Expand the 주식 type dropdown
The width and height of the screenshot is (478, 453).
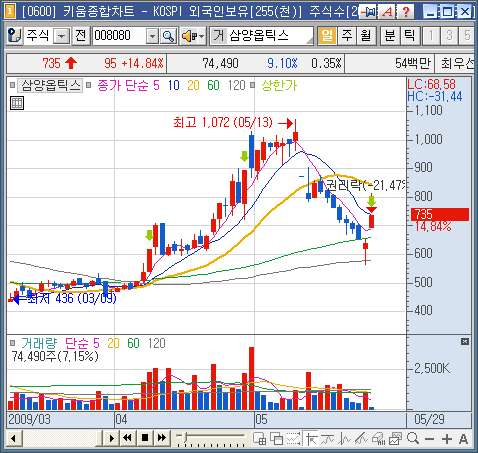[x=61, y=36]
